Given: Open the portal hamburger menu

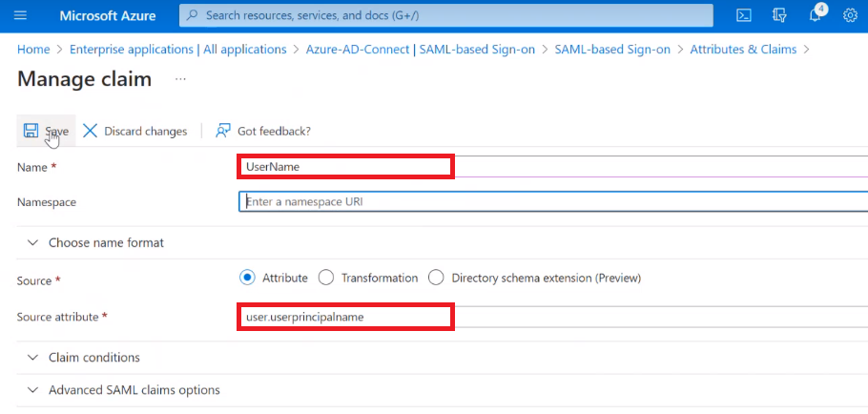Looking at the screenshot, I should tap(20, 15).
